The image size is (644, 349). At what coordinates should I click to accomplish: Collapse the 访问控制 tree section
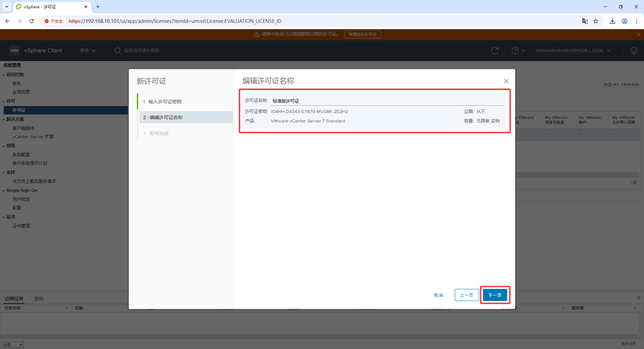[3, 75]
